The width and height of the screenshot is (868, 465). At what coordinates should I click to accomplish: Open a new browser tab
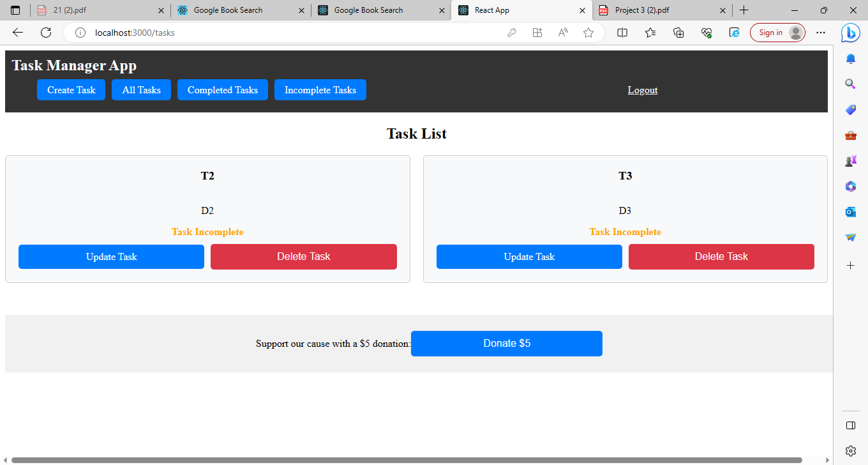click(x=744, y=10)
